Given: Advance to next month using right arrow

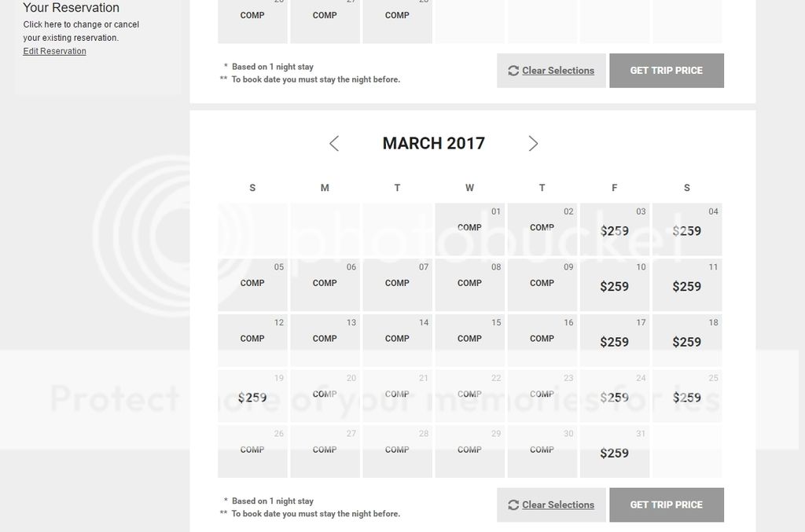Looking at the screenshot, I should pos(533,144).
